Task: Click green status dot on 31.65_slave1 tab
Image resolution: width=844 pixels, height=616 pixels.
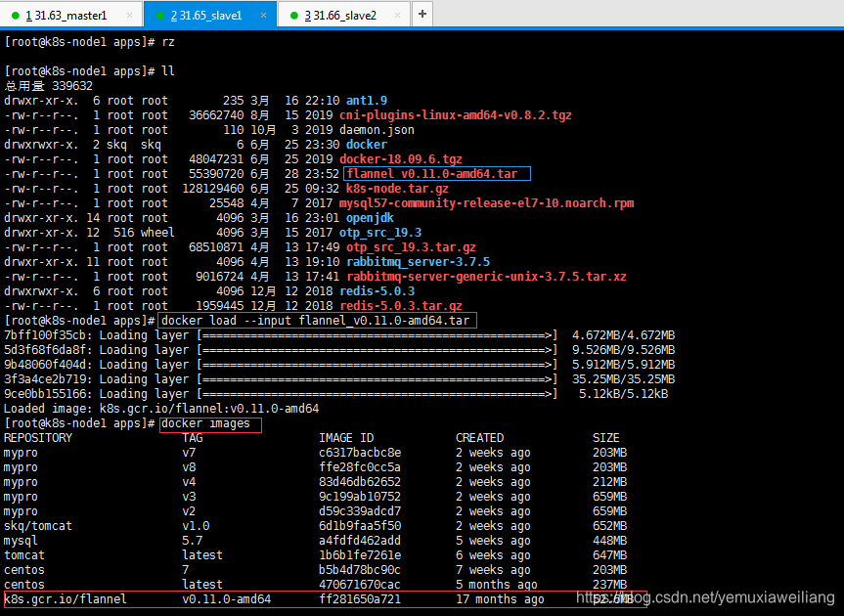Action: [x=159, y=16]
